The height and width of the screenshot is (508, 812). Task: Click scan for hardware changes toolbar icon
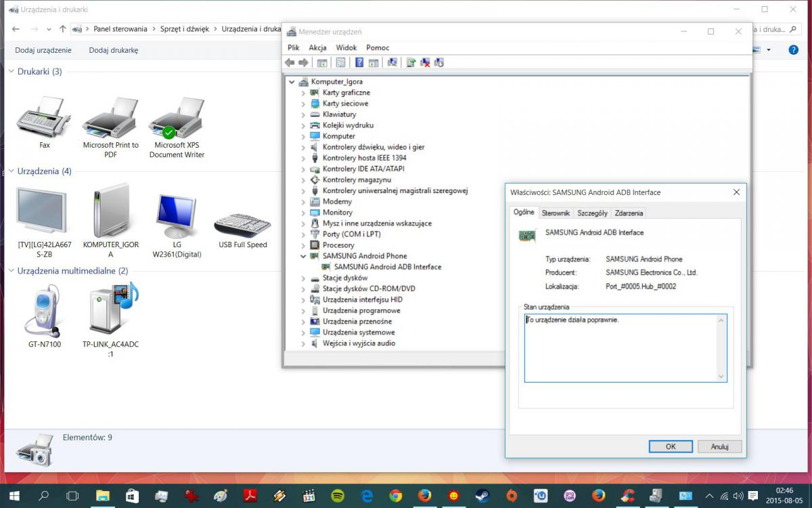tap(392, 62)
